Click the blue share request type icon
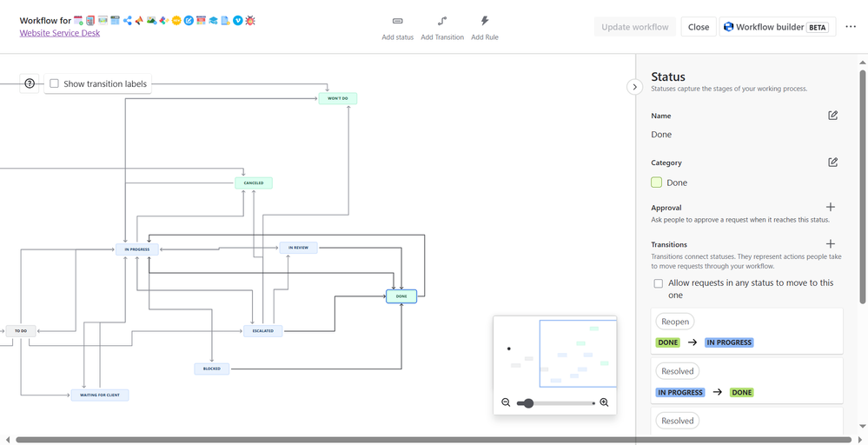This screenshot has width=868, height=445. pyautogui.click(x=128, y=21)
